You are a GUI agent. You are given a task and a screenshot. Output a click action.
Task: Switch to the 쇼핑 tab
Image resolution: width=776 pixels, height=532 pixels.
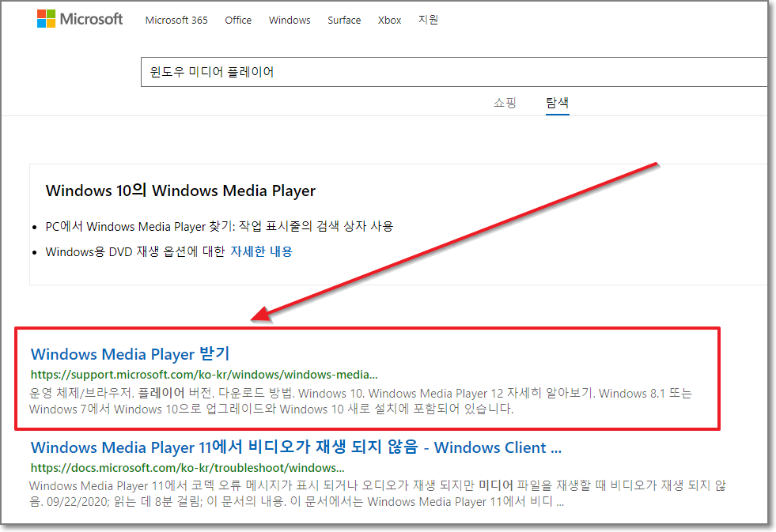505,103
